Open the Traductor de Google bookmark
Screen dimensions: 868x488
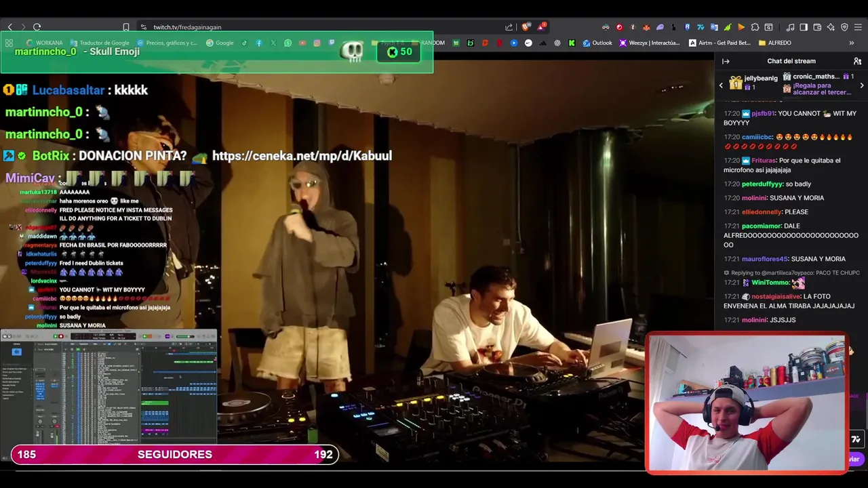point(99,43)
